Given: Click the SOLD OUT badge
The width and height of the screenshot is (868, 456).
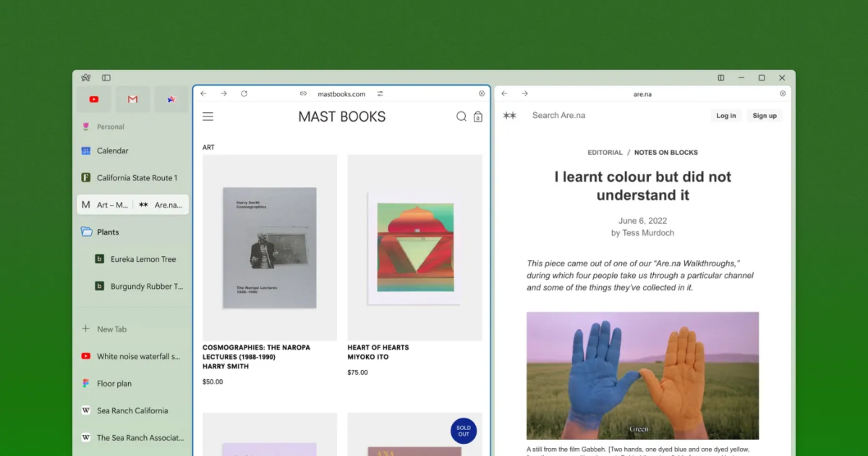Looking at the screenshot, I should 464,431.
